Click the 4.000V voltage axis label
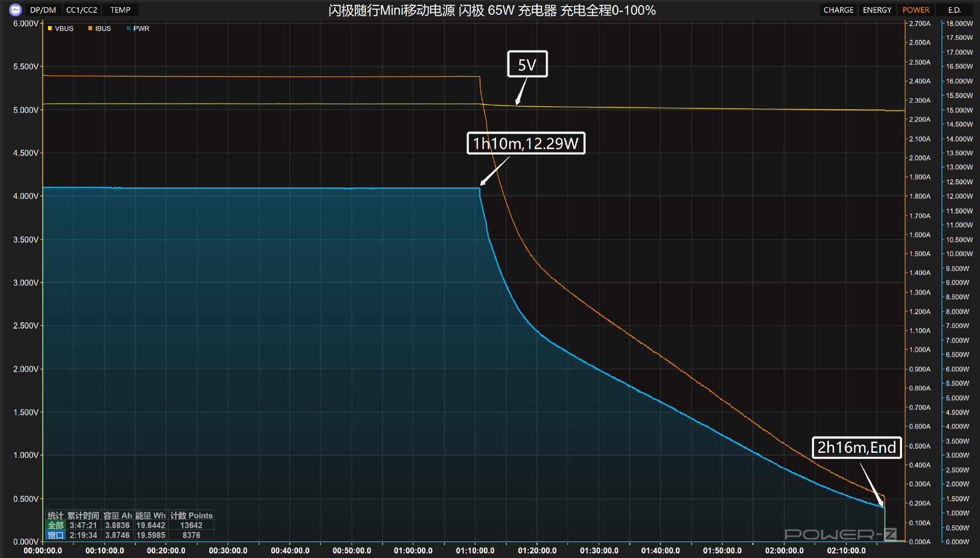This screenshot has width=980, height=558. click(26, 196)
